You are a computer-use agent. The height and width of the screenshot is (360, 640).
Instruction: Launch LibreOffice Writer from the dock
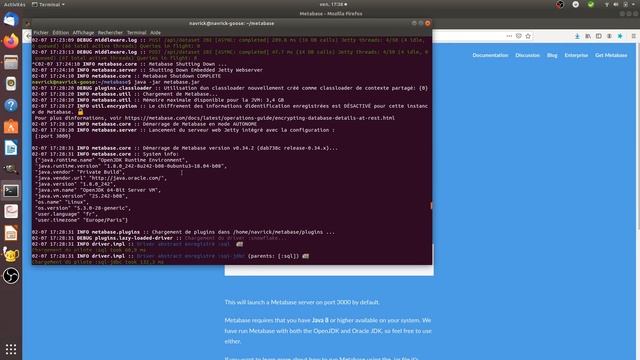tap(11, 148)
